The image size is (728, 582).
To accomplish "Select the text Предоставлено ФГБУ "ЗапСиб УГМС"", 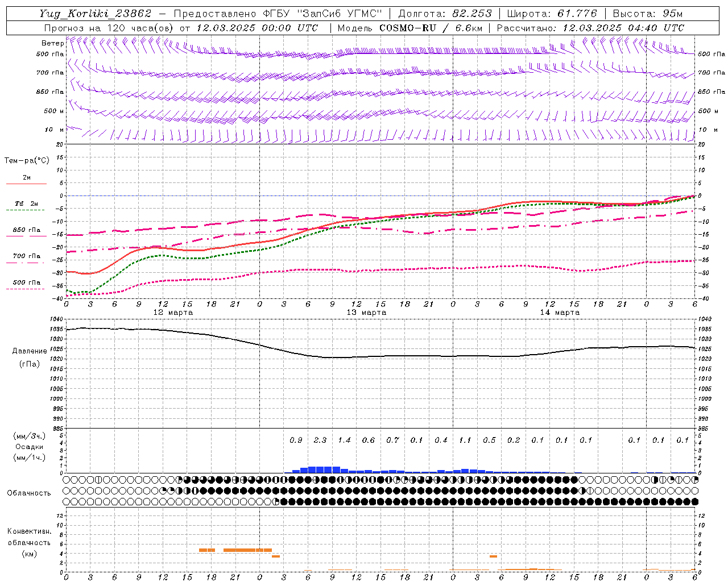I will 278,14.
